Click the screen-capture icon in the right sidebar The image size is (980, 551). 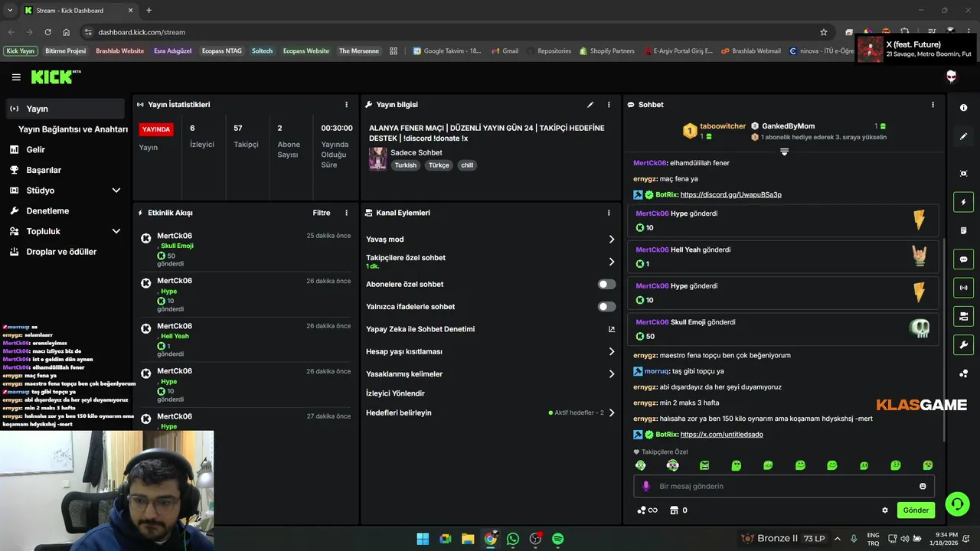(x=963, y=174)
